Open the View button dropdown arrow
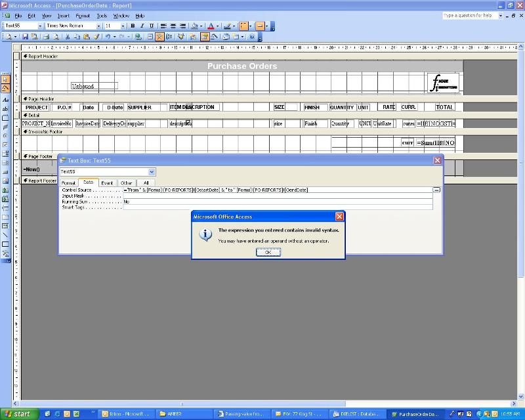The image size is (525, 420). pyautogui.click(x=15, y=37)
